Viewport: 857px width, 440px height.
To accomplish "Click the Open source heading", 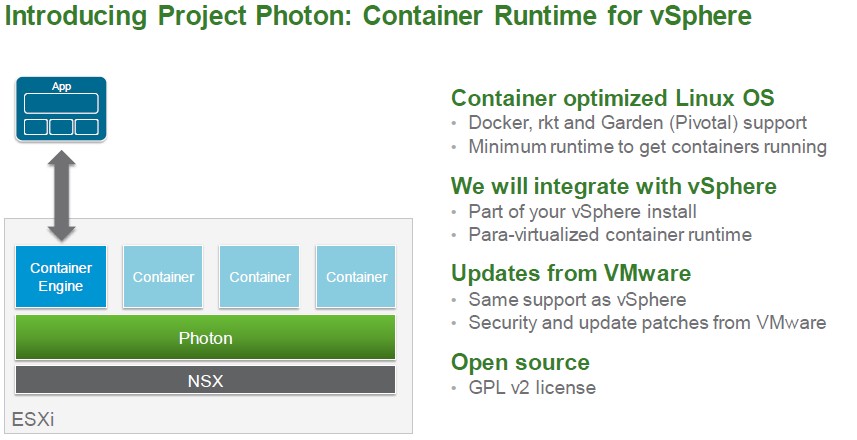I will (520, 362).
